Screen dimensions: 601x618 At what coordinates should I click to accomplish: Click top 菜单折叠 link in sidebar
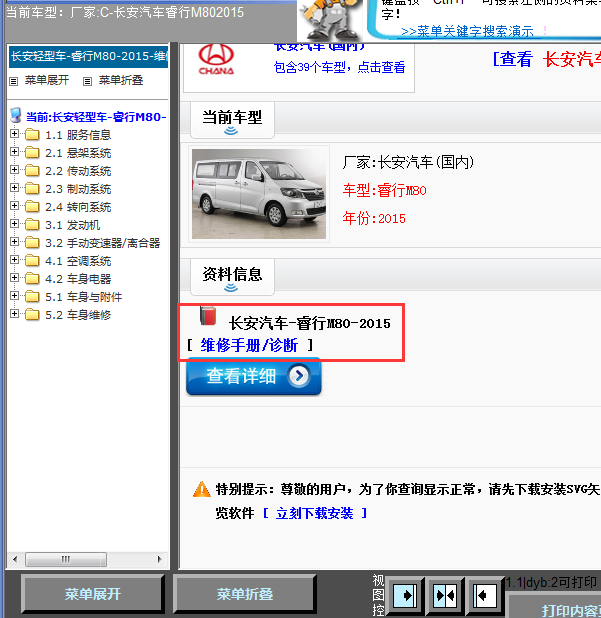point(121,80)
